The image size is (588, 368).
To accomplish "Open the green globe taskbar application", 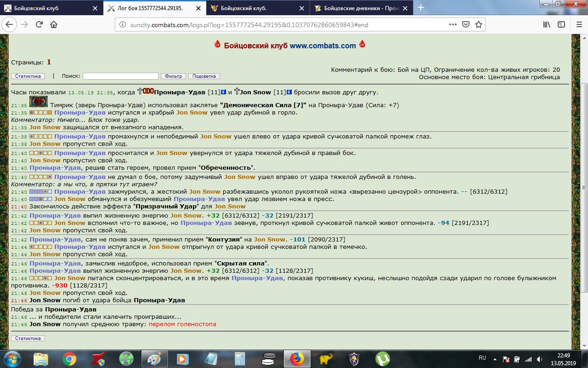I will coord(126,358).
